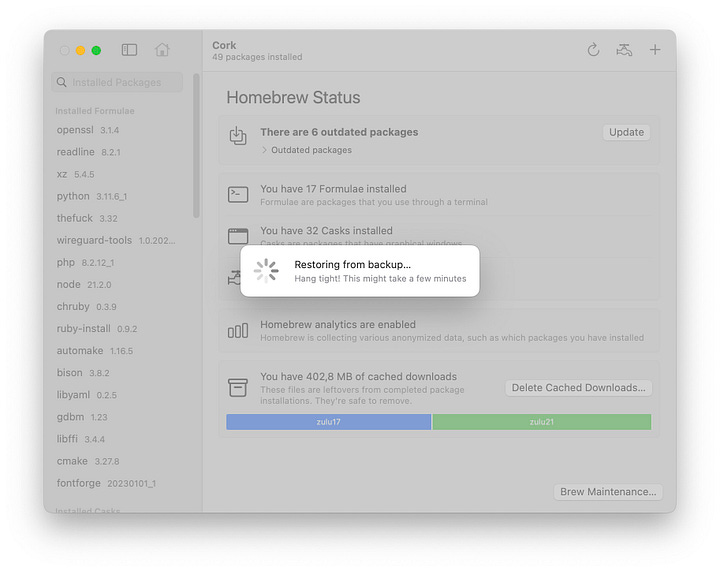This screenshot has width=720, height=571.
Task: Click 'You have 32 Casks installed' text
Action: pos(326,230)
